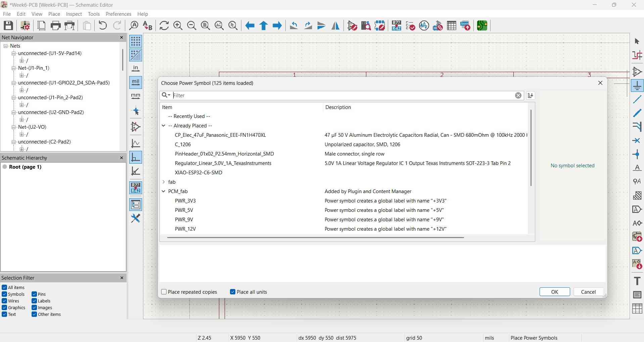Screen dimensions: 644x342
Task: Open the Simulator icon
Action: point(424,25)
